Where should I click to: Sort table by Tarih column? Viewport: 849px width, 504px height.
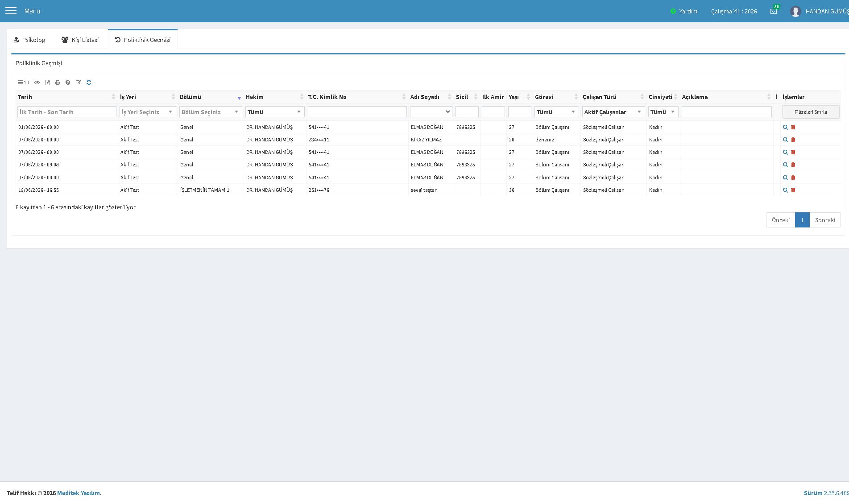pyautogui.click(x=66, y=97)
